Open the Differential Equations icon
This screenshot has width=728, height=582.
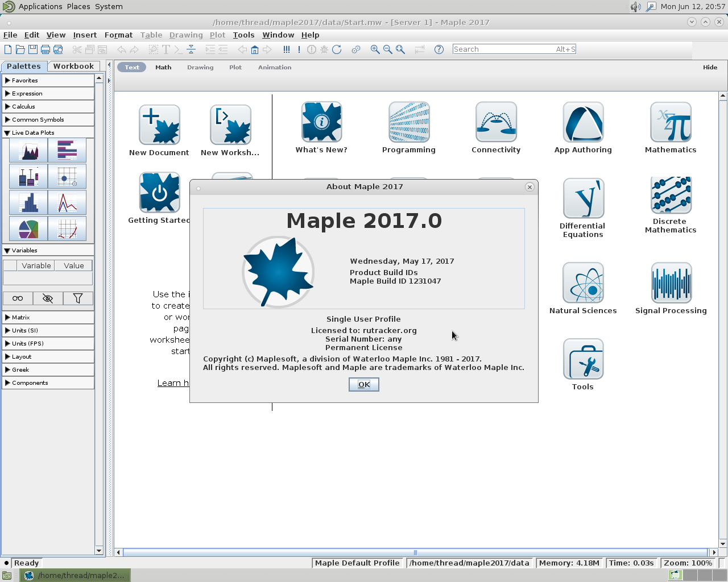583,198
